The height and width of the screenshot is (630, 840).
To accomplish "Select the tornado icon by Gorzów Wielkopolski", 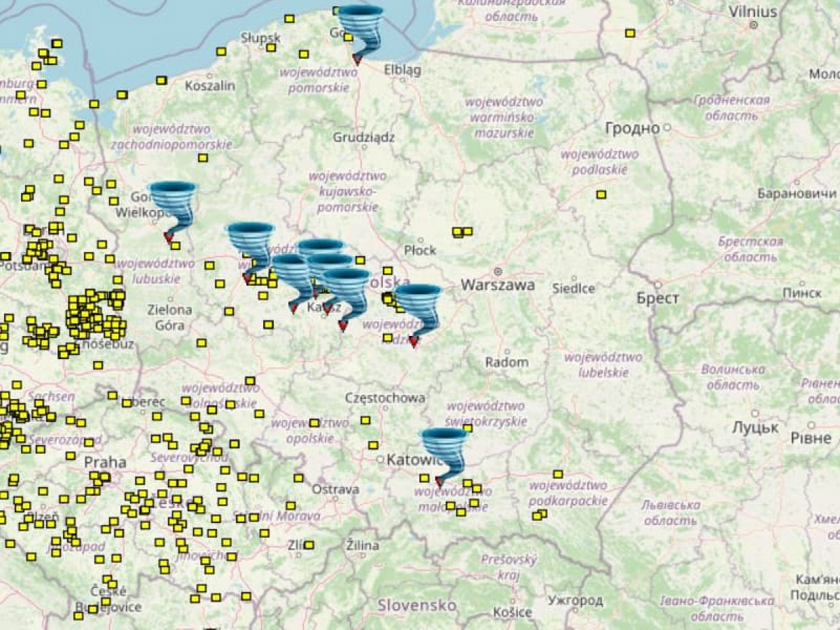I will (173, 211).
